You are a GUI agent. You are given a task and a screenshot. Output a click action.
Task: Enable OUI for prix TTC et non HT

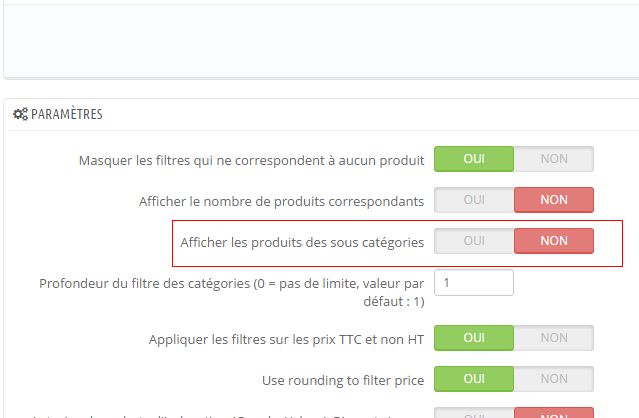(x=474, y=338)
